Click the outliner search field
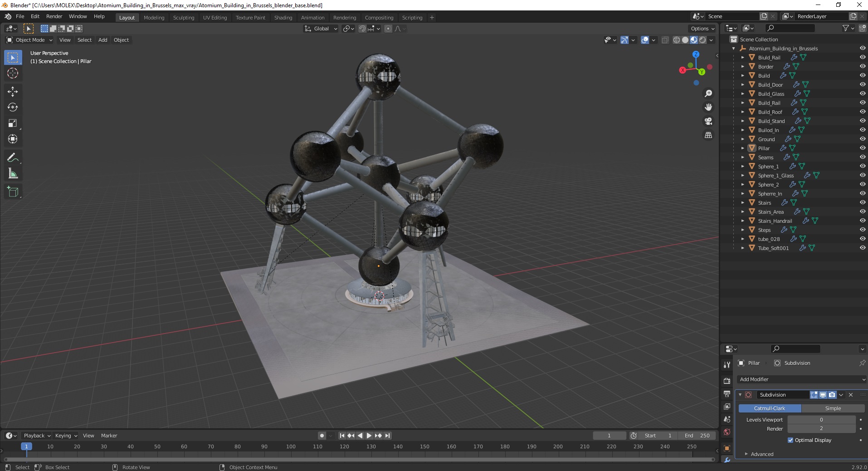 790,28
